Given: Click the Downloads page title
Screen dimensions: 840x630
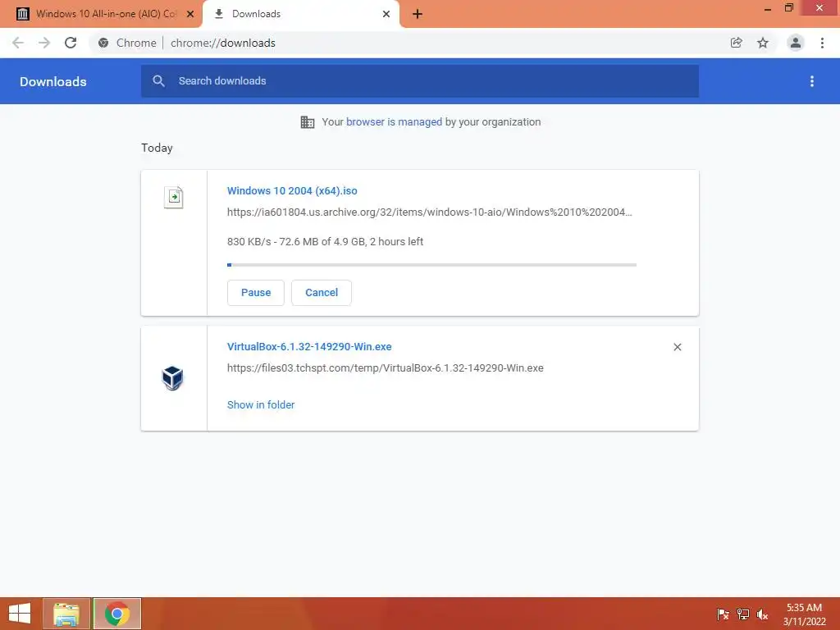Looking at the screenshot, I should pos(53,81).
